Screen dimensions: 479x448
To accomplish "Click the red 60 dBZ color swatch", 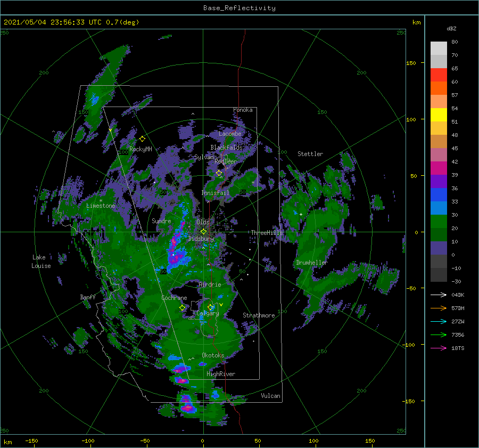I will [439, 75].
